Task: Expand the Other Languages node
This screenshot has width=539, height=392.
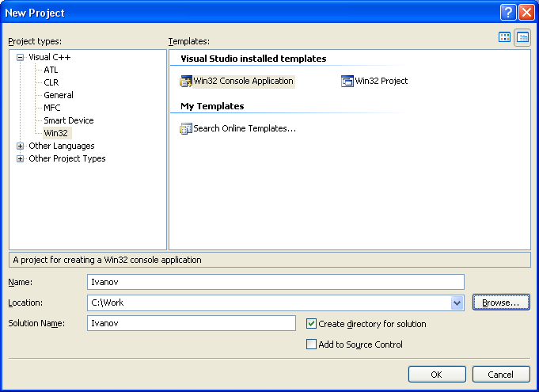Action: (20, 147)
